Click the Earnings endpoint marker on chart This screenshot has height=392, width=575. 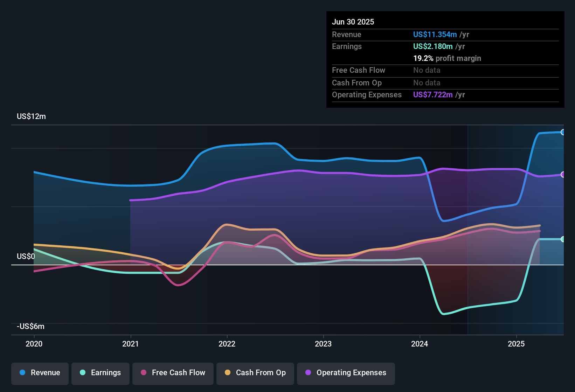(563, 239)
